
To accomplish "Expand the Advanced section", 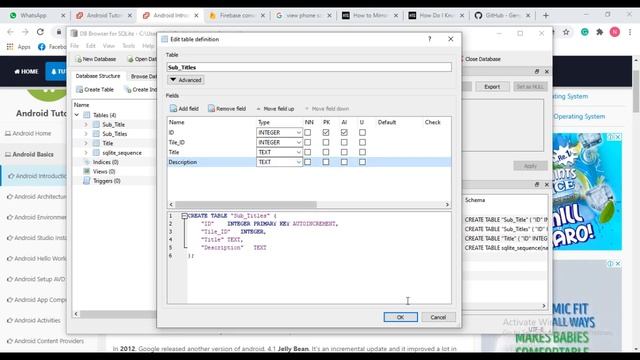I will click(x=186, y=80).
